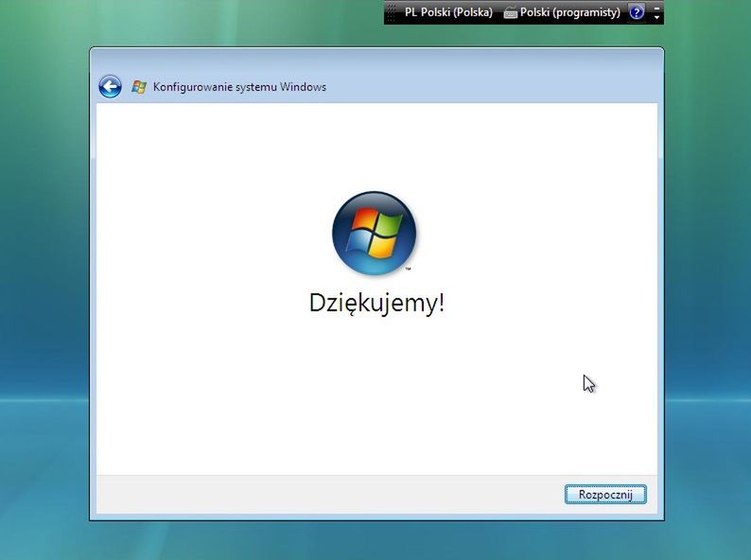Open the PL Polski (Polska) language selector
Screen dimensions: 751x560
point(448,12)
